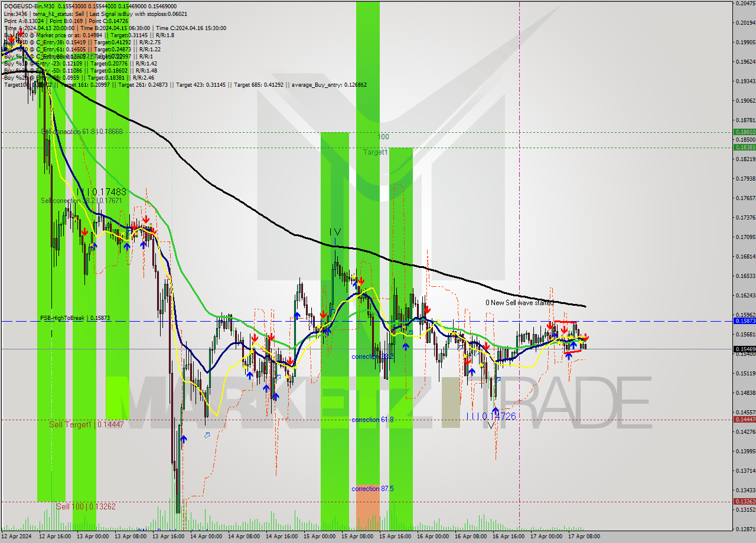
Task: Click the '12 Apr 16:00' time axis label
Action: coord(55,537)
